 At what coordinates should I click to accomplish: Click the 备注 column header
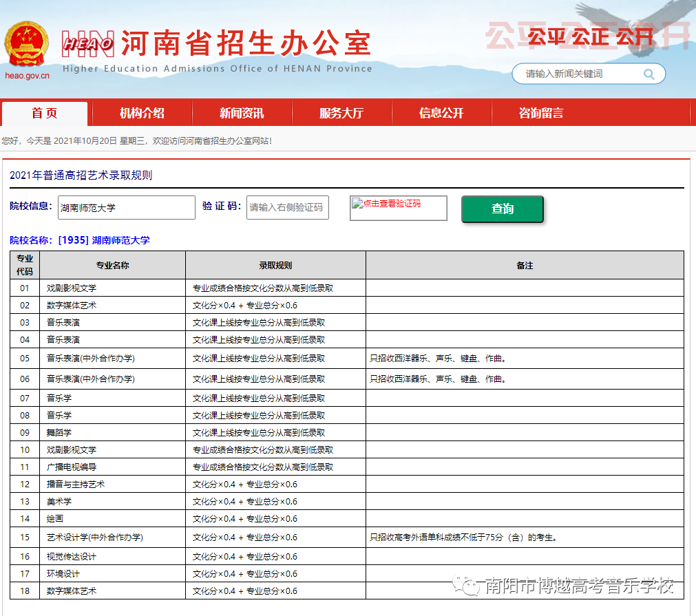point(525,265)
